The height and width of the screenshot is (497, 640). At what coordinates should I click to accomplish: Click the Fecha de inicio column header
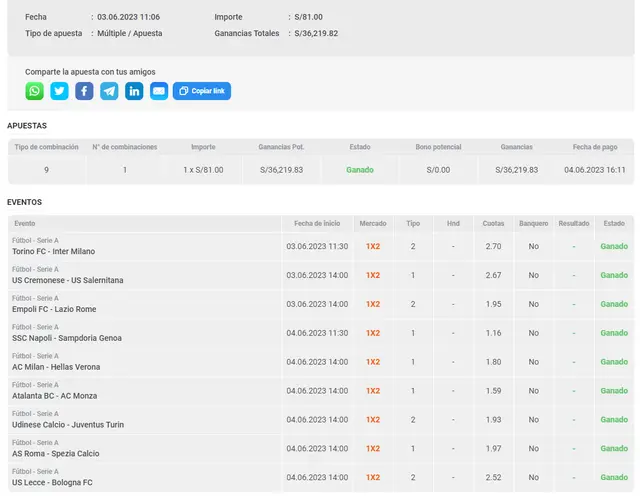[317, 224]
